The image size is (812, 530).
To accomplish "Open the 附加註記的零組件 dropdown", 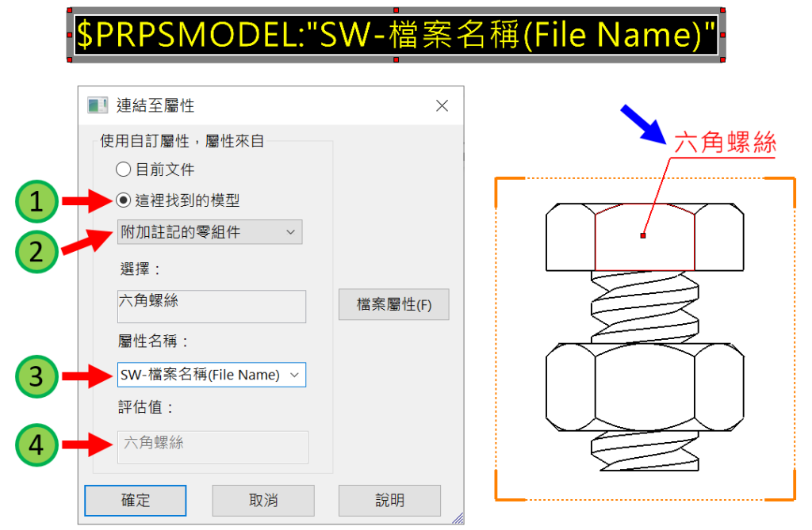I will (209, 232).
